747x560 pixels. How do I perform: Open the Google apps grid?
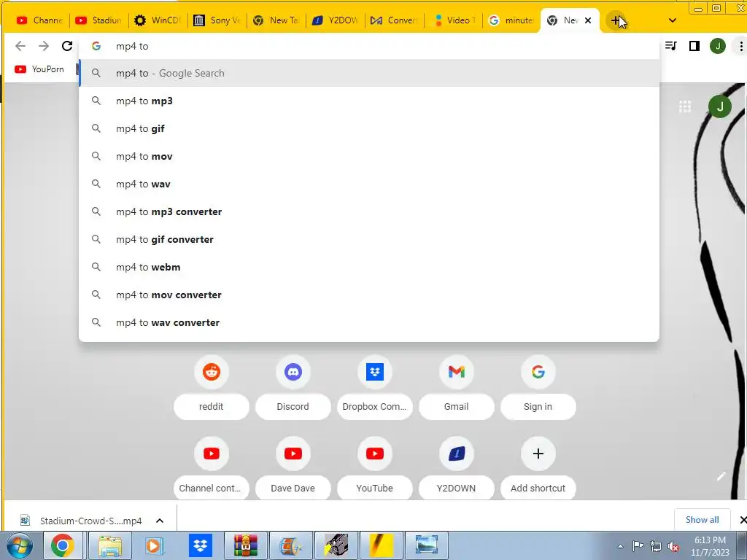coord(685,106)
